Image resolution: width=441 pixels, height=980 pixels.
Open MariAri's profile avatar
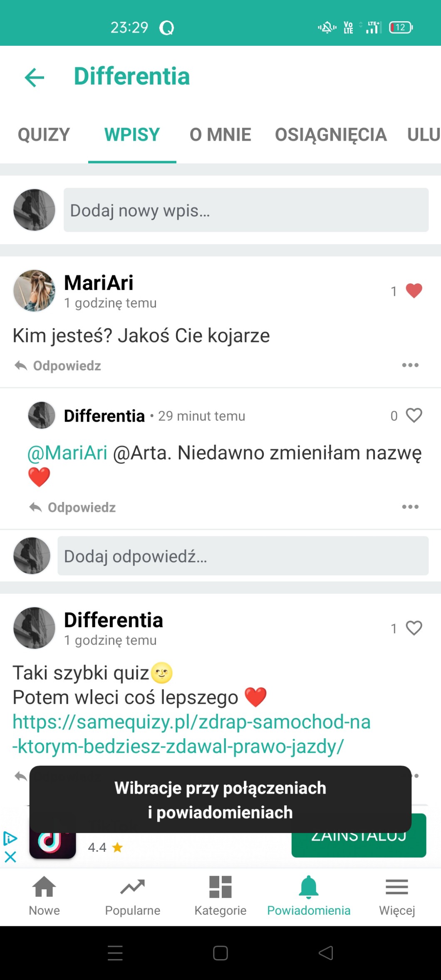click(x=34, y=291)
